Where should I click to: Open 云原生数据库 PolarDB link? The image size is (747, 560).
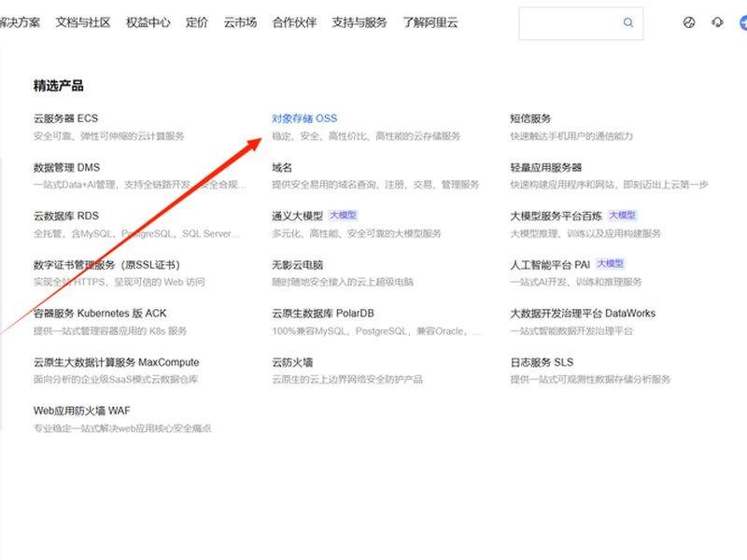[x=323, y=314]
